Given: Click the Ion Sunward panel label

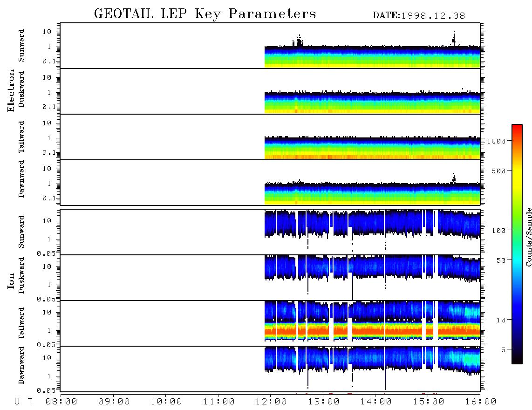Looking at the screenshot, I should (21, 232).
